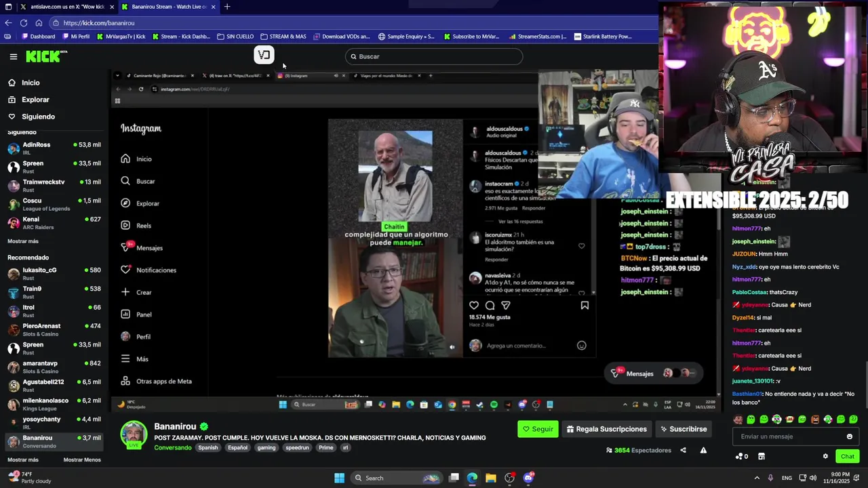This screenshot has height=488, width=868.
Task: Reload the page with refresh icon
Action: click(x=24, y=23)
